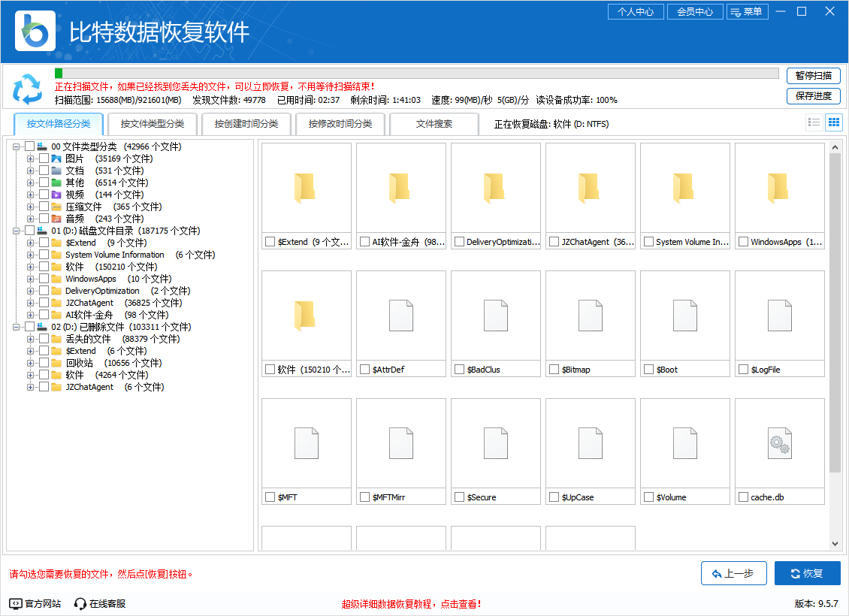Check the $AttrDef file checkbox

365,369
